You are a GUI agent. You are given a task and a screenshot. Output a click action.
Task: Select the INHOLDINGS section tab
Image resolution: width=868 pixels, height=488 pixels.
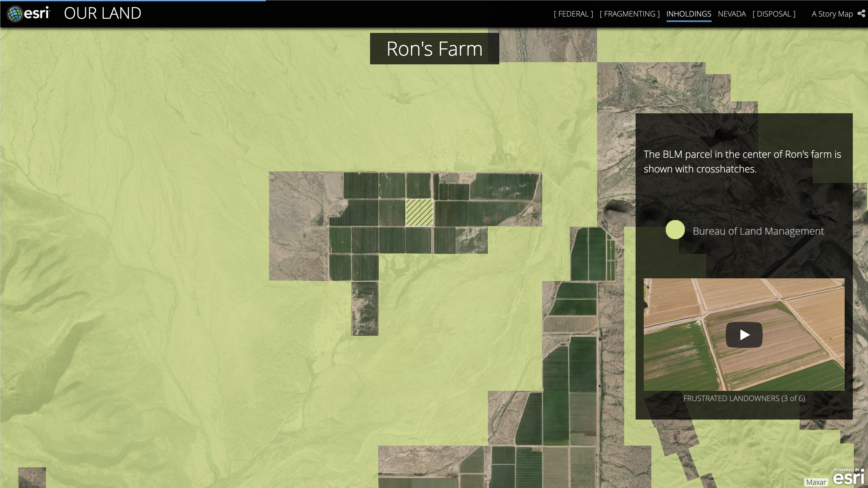[x=689, y=14]
